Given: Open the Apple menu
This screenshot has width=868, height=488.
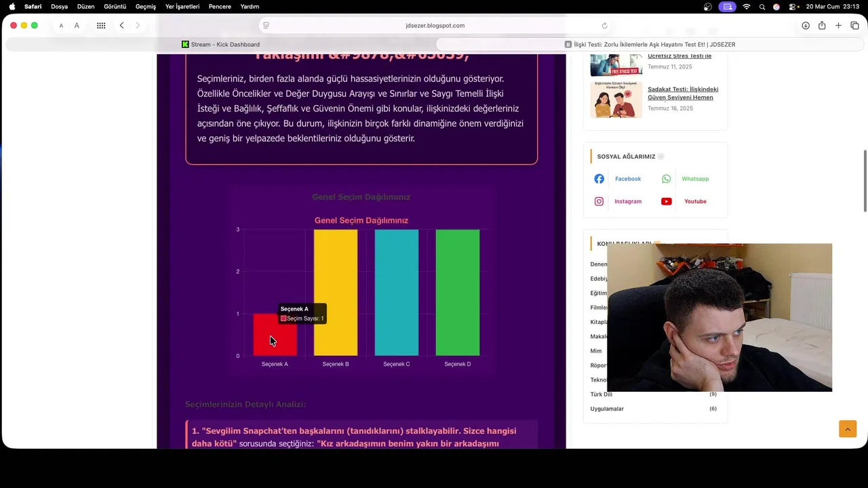Looking at the screenshot, I should (12, 6).
